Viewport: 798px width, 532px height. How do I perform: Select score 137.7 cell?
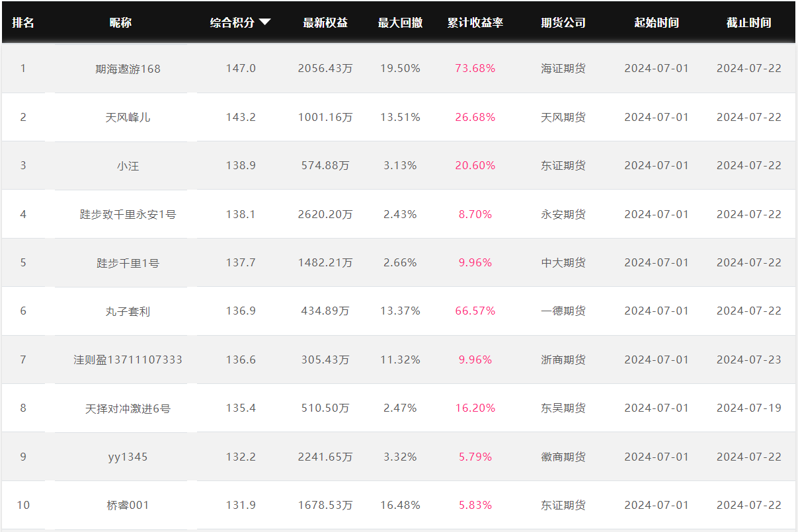tap(241, 262)
